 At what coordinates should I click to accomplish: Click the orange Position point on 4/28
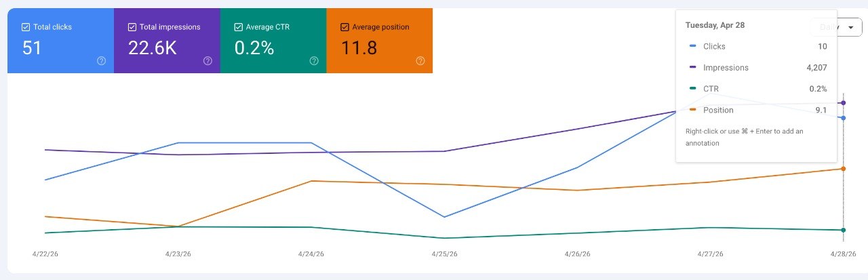point(843,169)
